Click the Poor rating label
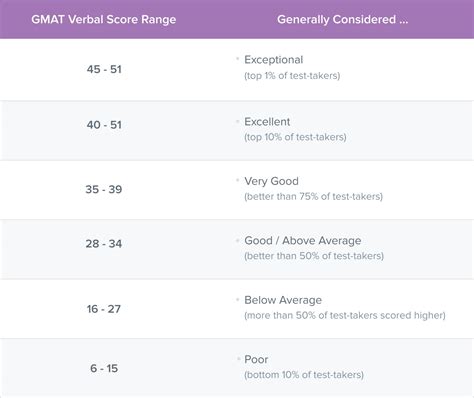474x398 pixels. point(256,359)
